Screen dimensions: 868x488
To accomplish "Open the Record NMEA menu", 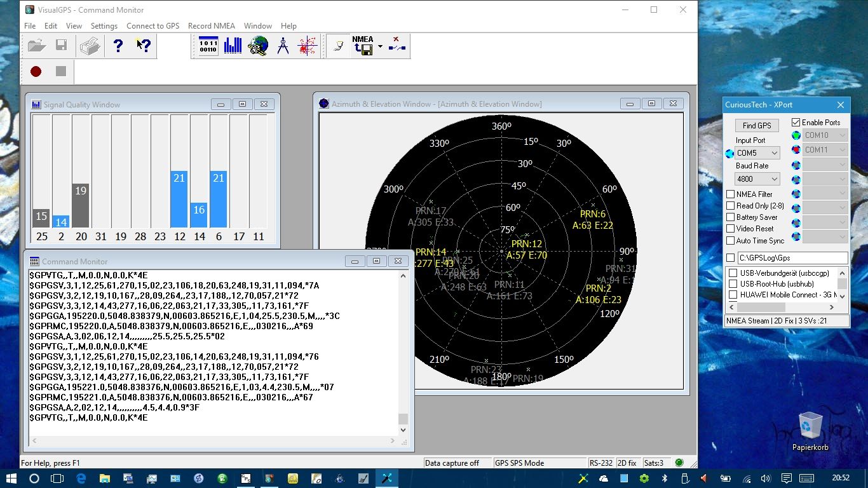I will [211, 26].
